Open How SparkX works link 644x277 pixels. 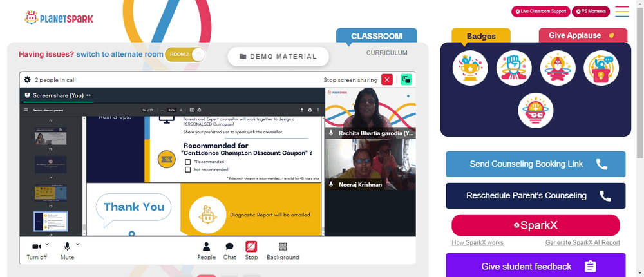pos(477,242)
